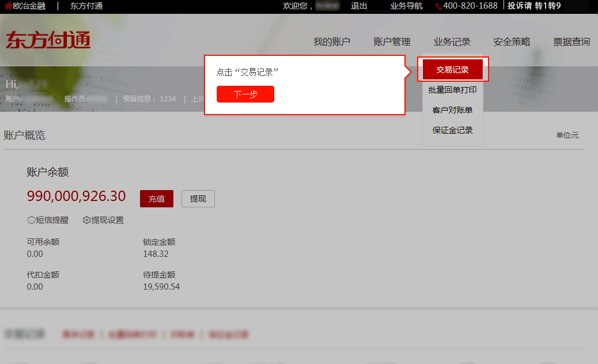This screenshot has width=598, height=364.
Task: Open the 安全策略 menu
Action: coord(512,41)
